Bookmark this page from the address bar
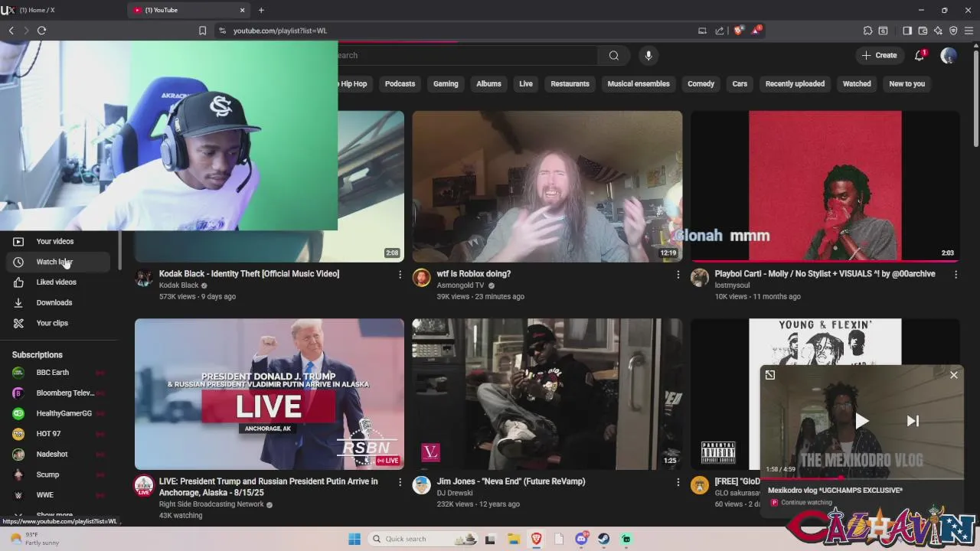This screenshot has width=980, height=551. pos(202,31)
